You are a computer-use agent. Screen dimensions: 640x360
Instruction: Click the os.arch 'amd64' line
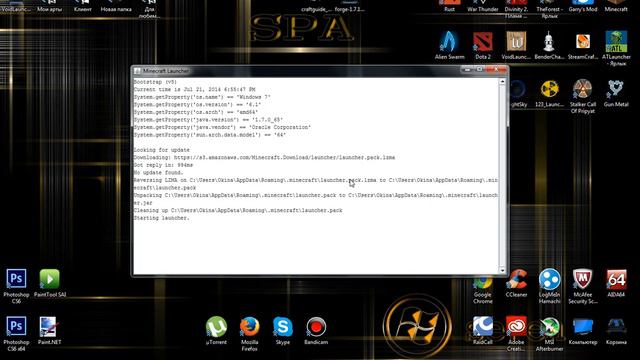(x=196, y=112)
